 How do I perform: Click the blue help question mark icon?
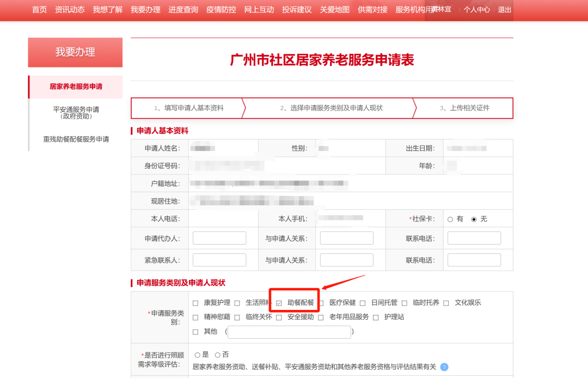pos(444,367)
